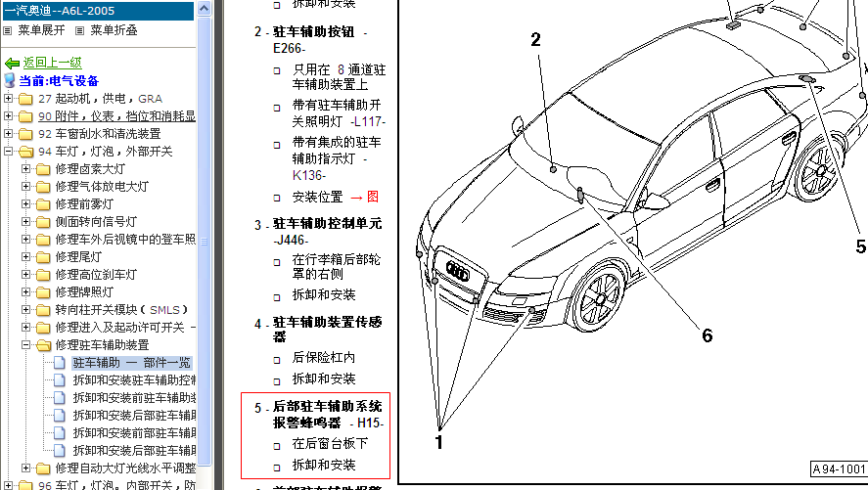Click folder icon beside 转向柱开关模块
This screenshot has width=868, height=490.
(43, 310)
